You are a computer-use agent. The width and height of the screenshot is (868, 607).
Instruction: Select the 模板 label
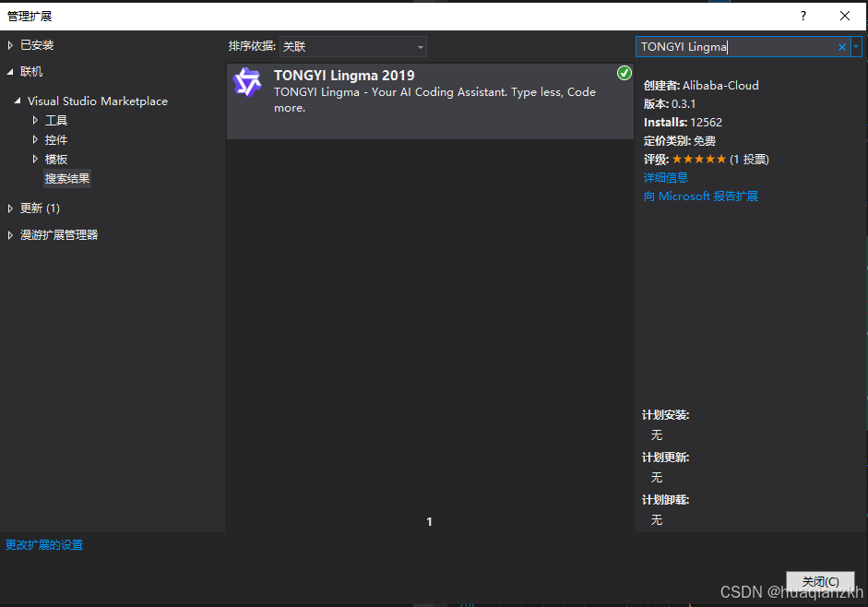(x=56, y=159)
